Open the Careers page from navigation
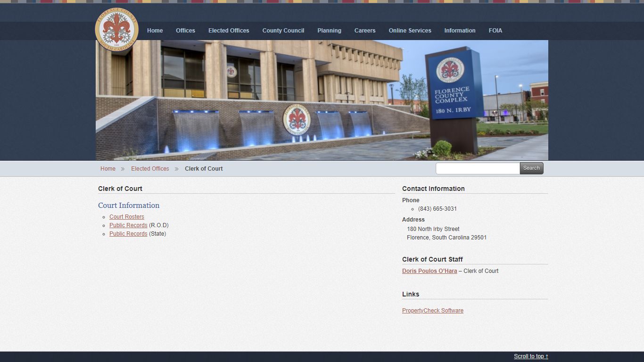Screen dimensions: 644x362 (x=365, y=31)
